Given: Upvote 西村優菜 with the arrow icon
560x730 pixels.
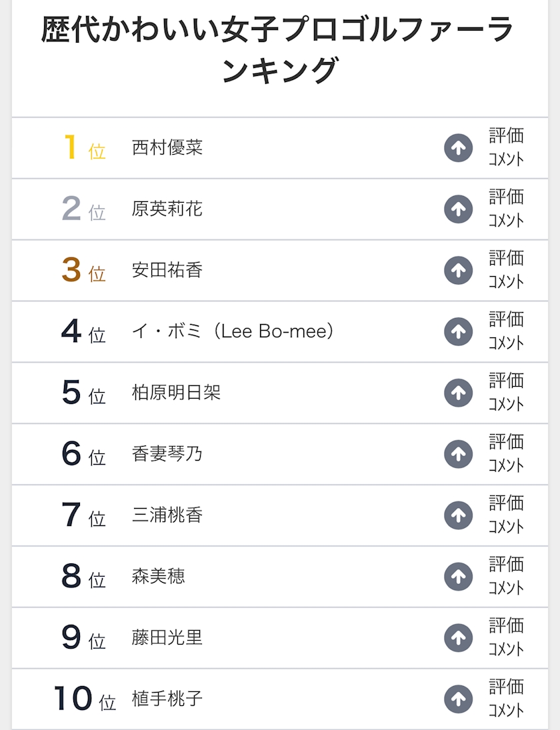Looking at the screenshot, I should point(458,148).
